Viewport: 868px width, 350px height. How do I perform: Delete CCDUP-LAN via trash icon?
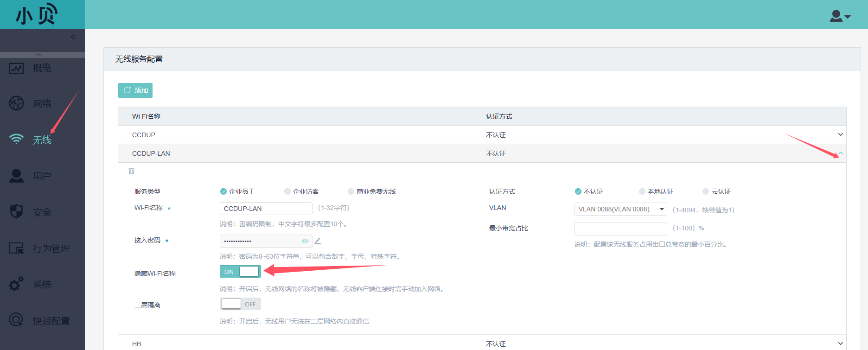(132, 171)
